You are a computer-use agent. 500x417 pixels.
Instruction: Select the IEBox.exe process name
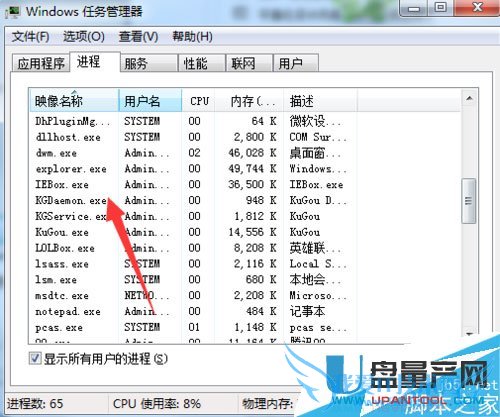pyautogui.click(x=62, y=185)
